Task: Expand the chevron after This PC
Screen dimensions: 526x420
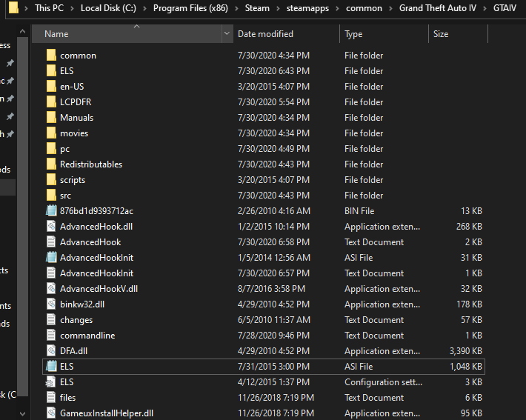Action: (x=72, y=8)
